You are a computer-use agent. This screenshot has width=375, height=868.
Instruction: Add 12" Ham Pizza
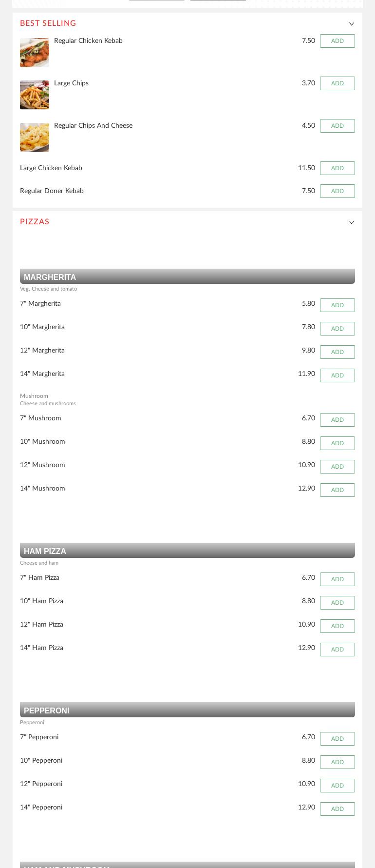point(337,626)
